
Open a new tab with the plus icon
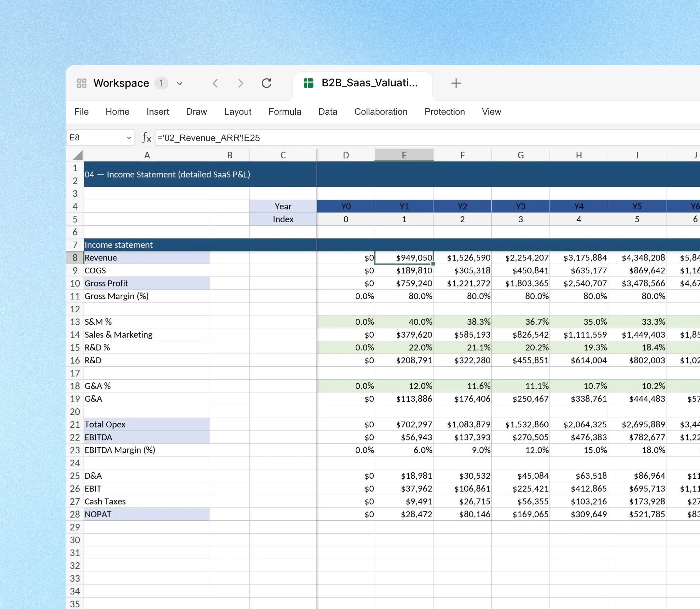point(456,83)
